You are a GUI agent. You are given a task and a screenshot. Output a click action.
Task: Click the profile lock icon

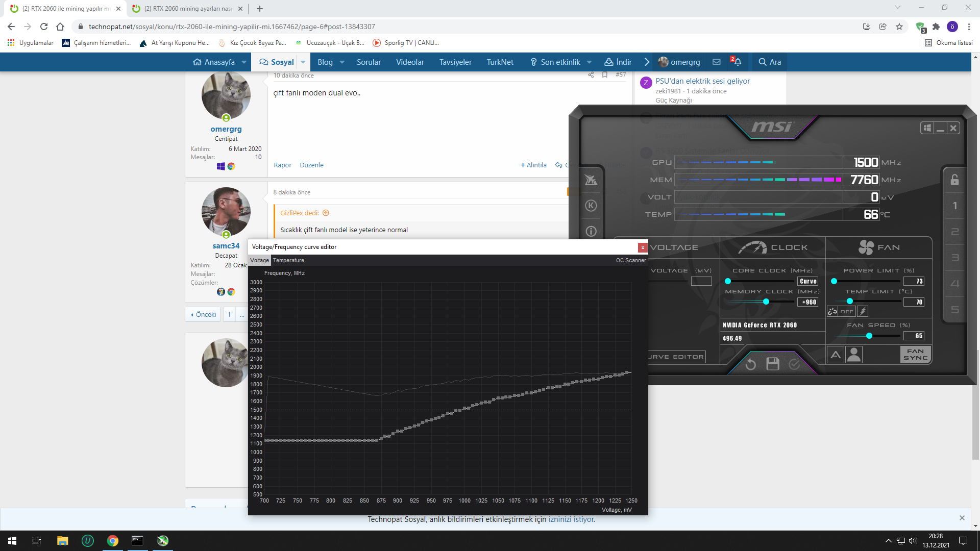point(954,180)
